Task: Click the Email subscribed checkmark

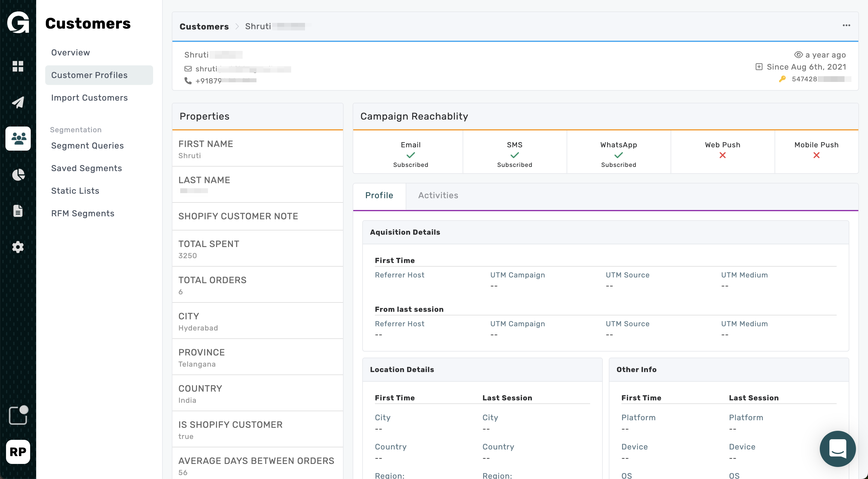Action: 410,155
